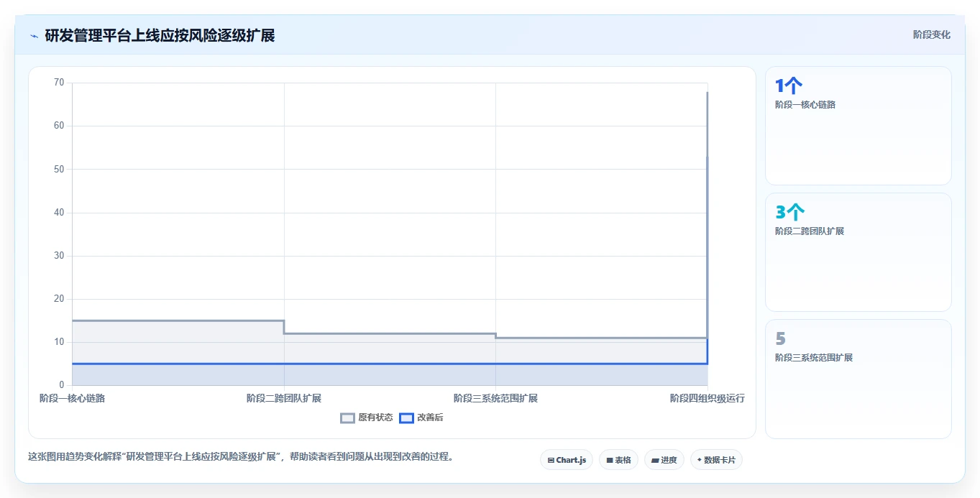Click the 70 y-axis tick label

(59, 83)
